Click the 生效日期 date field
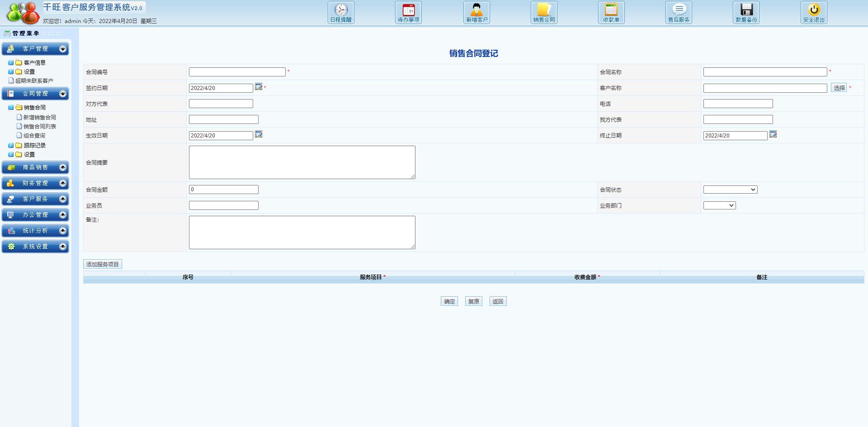 pyautogui.click(x=221, y=136)
